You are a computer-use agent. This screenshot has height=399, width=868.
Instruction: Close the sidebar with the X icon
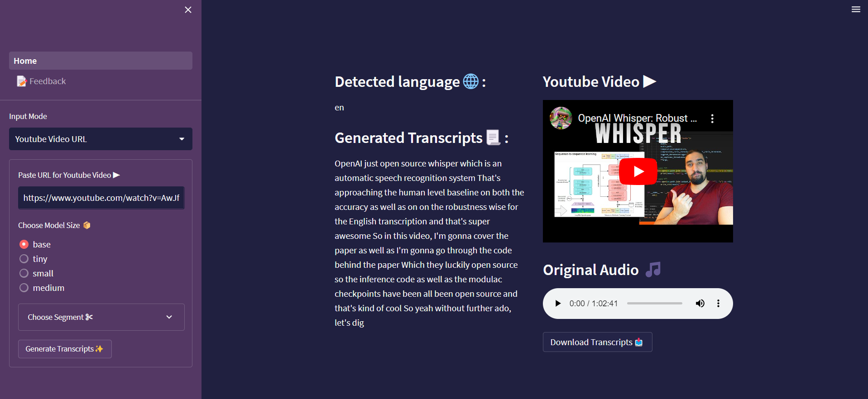pyautogui.click(x=188, y=9)
